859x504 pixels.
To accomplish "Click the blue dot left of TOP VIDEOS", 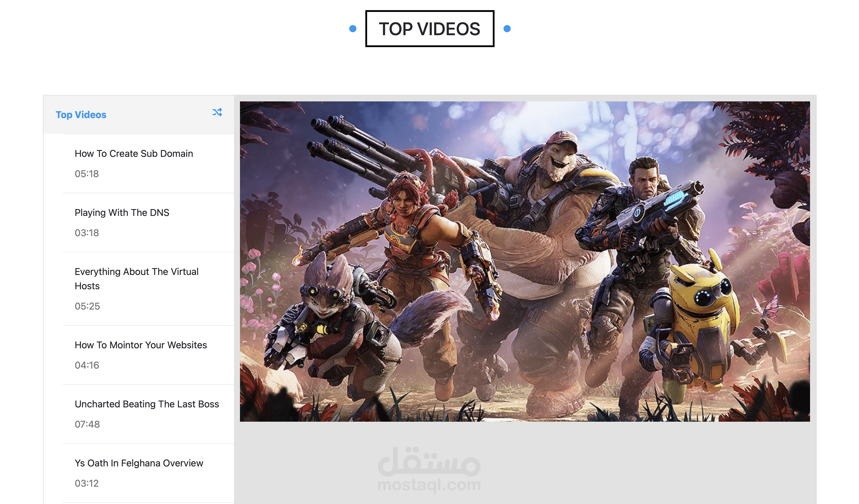I will [353, 29].
